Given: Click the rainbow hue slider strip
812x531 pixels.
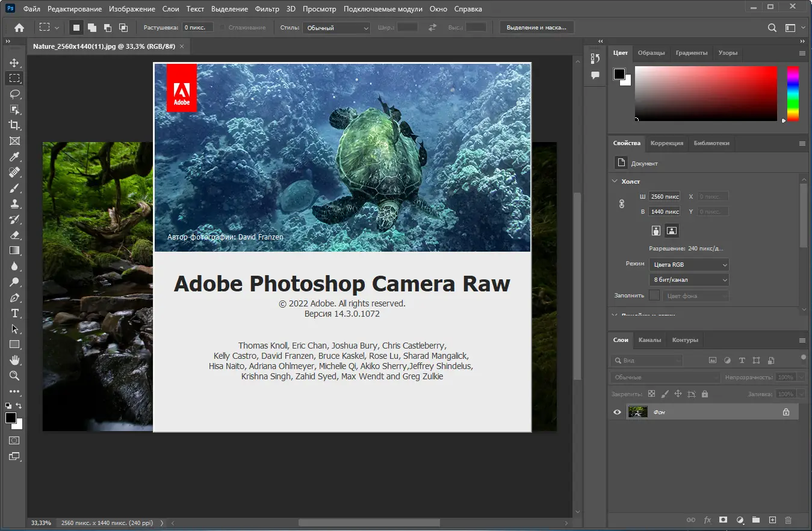Looking at the screenshot, I should click(793, 93).
